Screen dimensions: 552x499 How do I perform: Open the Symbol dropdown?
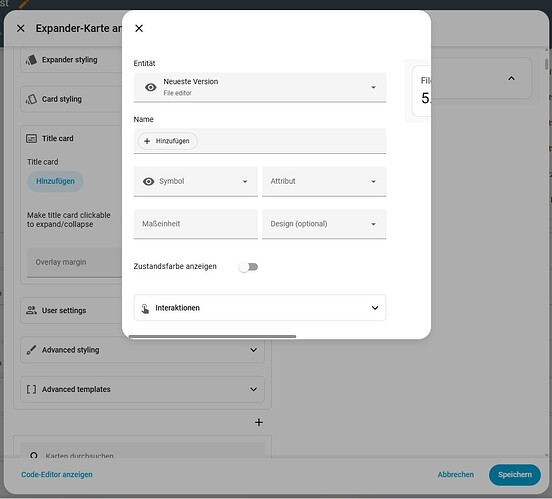(196, 181)
